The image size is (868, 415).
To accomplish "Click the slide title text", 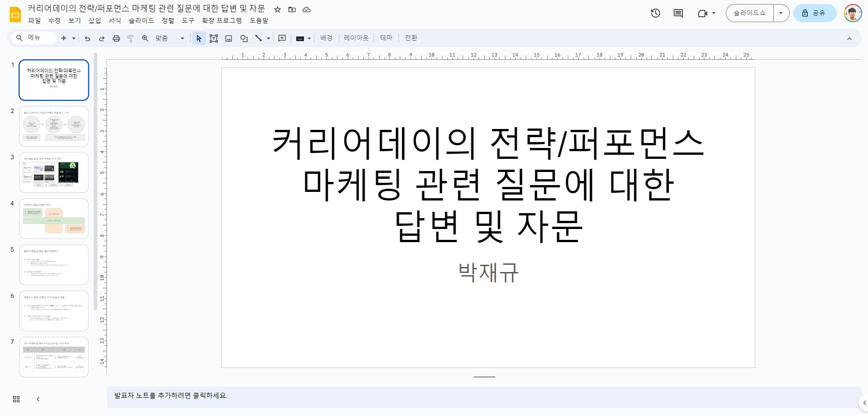I will (x=488, y=184).
